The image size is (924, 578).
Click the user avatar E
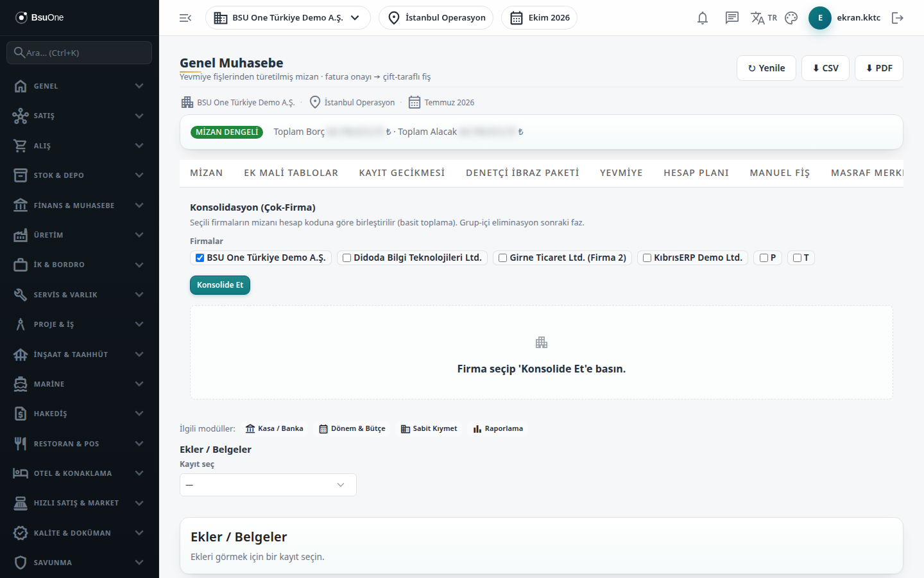[x=820, y=18]
